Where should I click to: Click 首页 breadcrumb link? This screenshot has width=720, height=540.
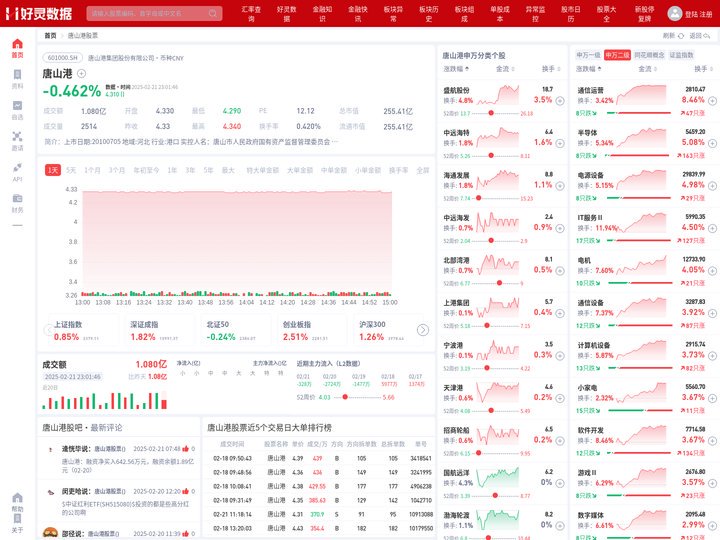tap(50, 36)
